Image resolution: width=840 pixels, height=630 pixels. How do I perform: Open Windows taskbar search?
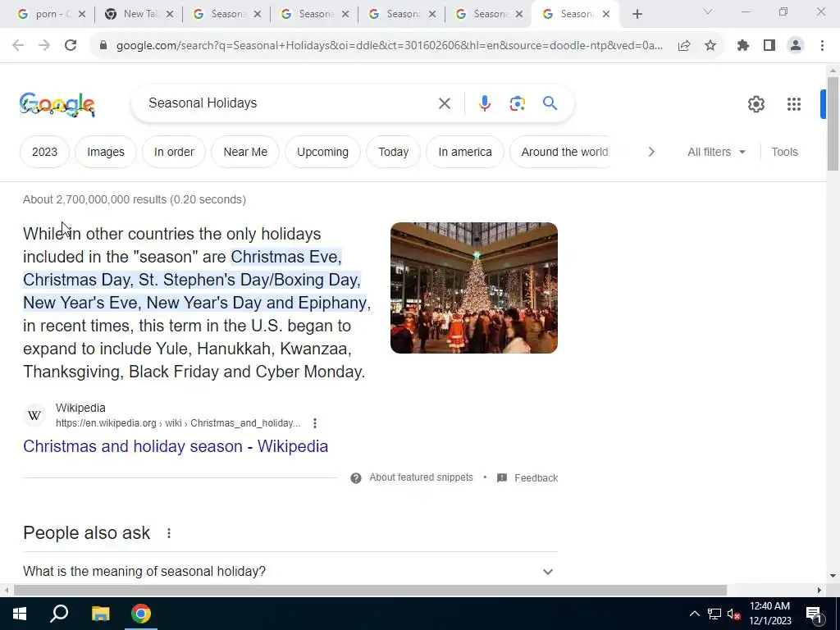click(x=59, y=614)
